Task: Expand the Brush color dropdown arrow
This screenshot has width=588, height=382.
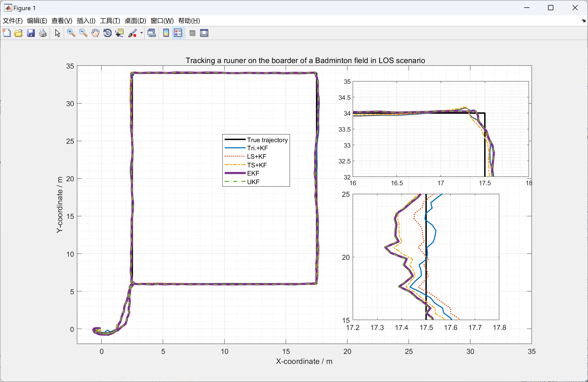Action: pyautogui.click(x=142, y=33)
